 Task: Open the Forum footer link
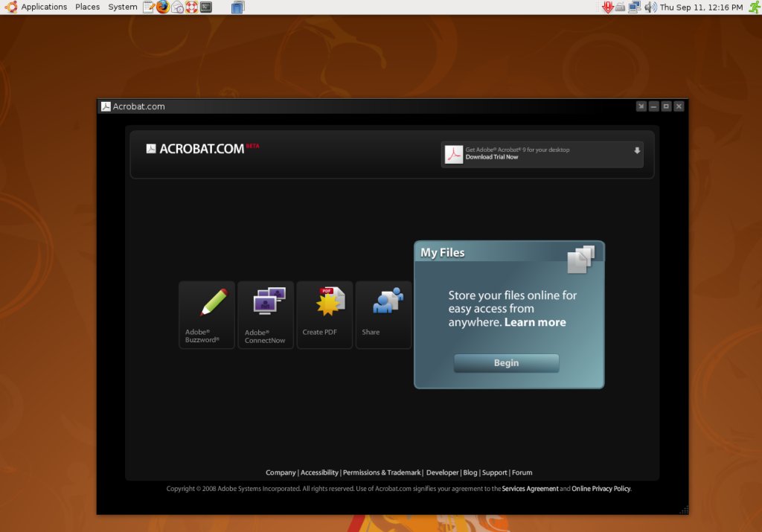(522, 472)
